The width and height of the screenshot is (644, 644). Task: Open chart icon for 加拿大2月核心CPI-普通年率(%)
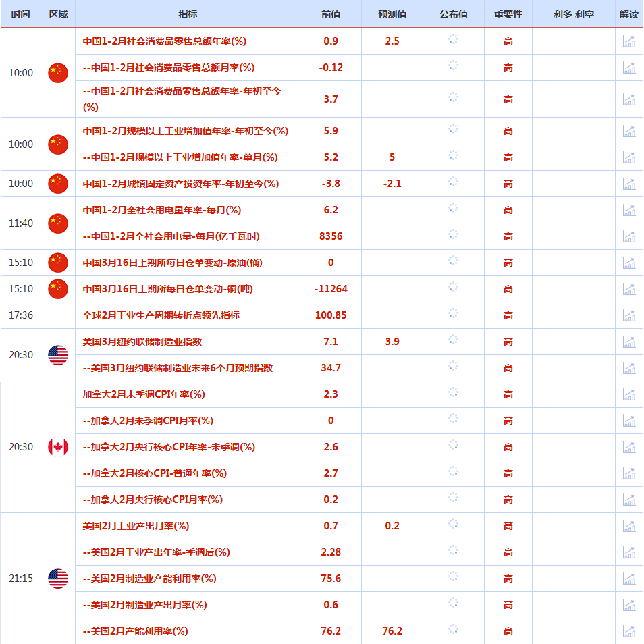point(628,473)
